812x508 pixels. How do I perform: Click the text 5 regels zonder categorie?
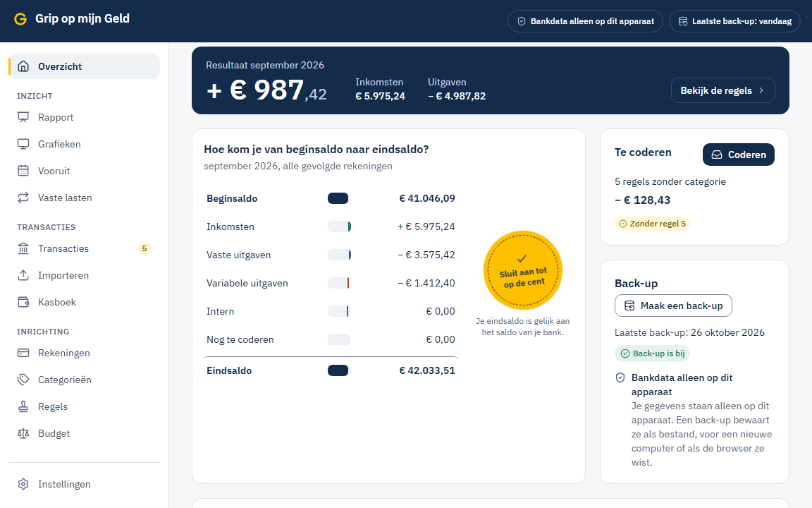tap(670, 181)
